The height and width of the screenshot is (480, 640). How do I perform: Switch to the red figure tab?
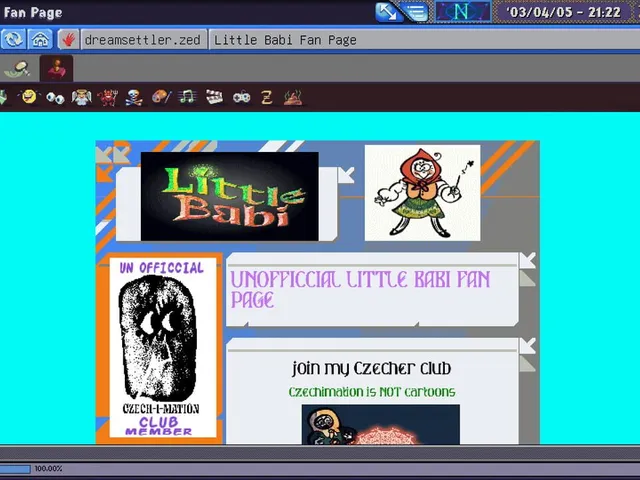point(56,68)
